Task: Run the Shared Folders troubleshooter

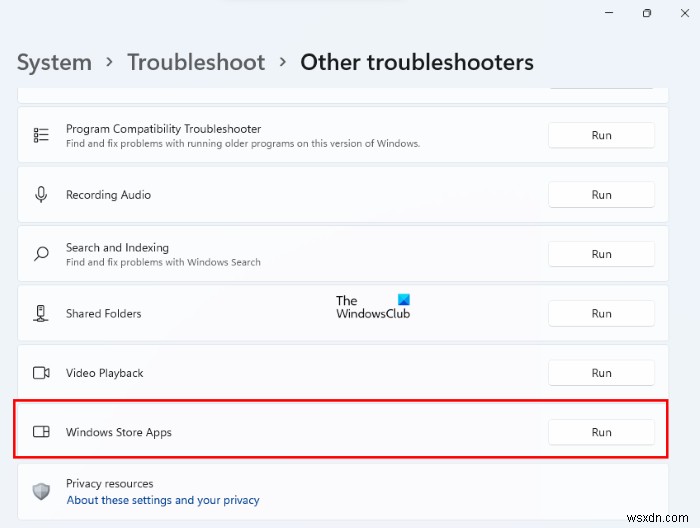Action: [601, 313]
